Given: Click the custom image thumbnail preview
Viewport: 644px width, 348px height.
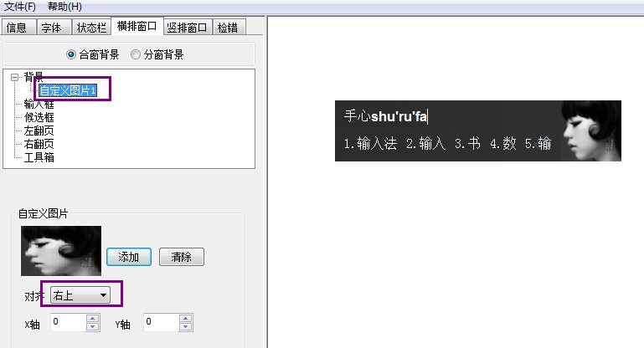Looking at the screenshot, I should click(61, 251).
